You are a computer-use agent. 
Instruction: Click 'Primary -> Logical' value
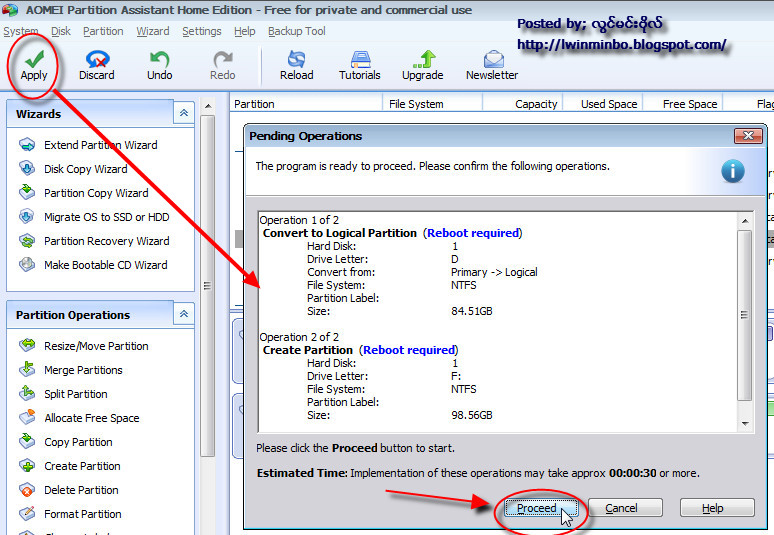tap(494, 272)
